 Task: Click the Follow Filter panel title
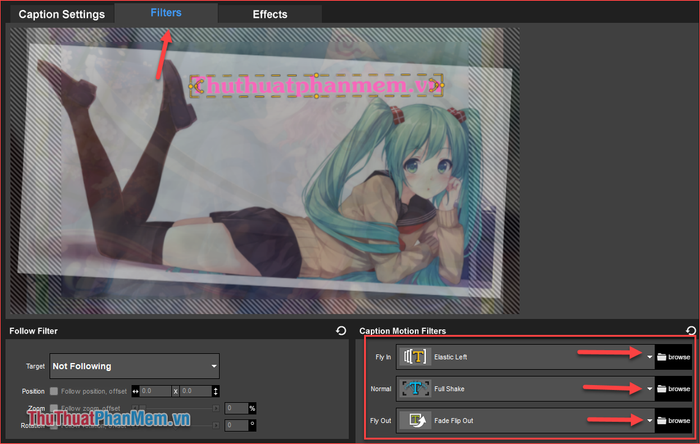click(33, 331)
